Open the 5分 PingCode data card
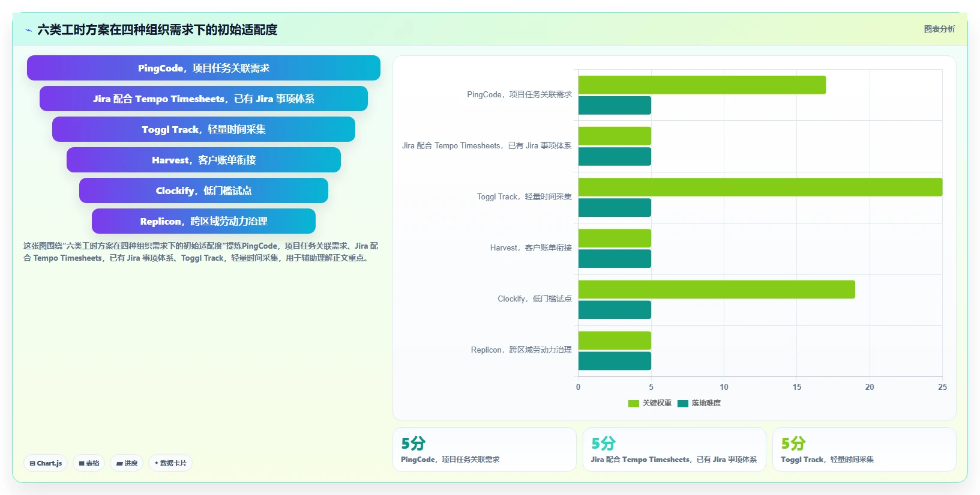The height and width of the screenshot is (495, 980). coord(484,449)
